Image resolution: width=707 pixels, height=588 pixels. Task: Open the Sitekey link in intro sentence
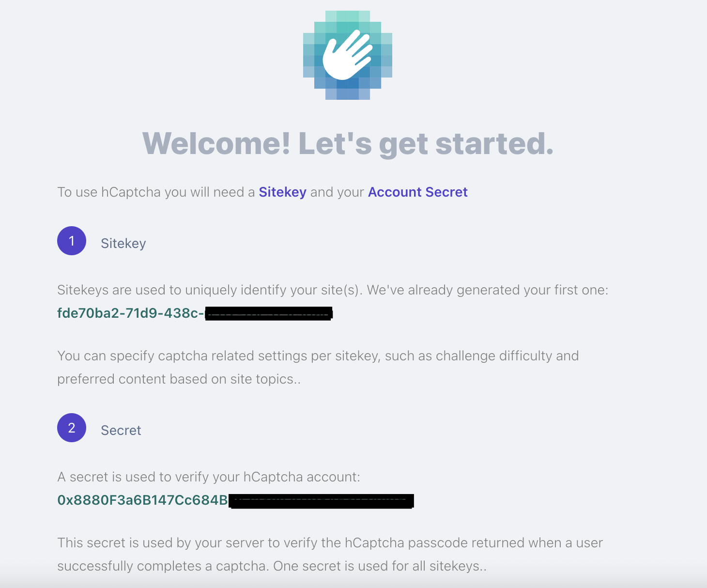282,192
